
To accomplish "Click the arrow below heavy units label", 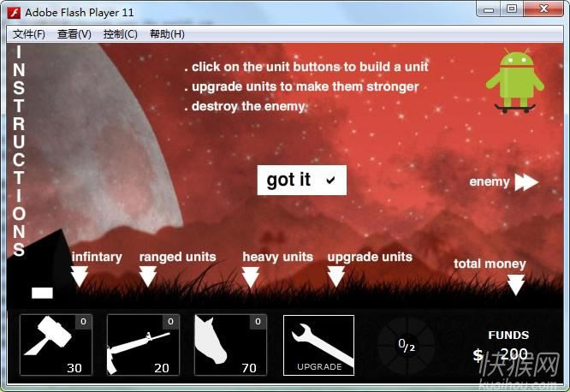I will 250,276.
